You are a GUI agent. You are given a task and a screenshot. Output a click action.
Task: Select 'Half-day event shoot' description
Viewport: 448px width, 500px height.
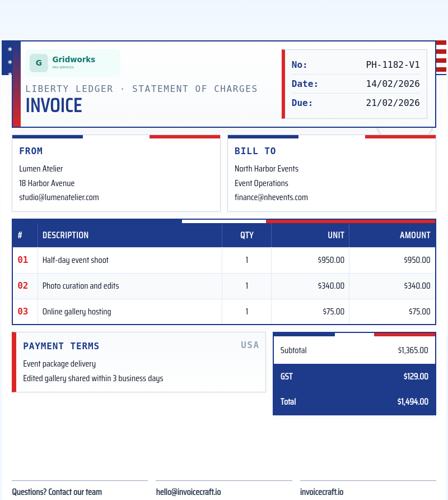click(x=75, y=260)
